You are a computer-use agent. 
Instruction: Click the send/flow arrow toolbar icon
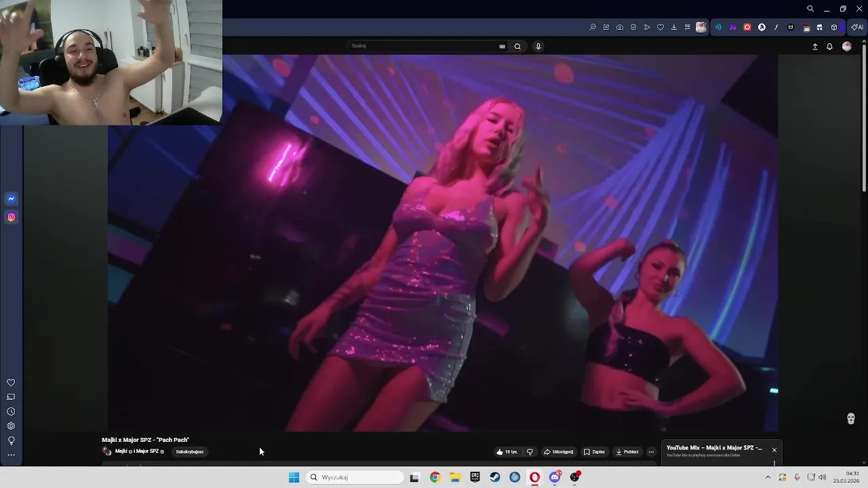pos(647,27)
